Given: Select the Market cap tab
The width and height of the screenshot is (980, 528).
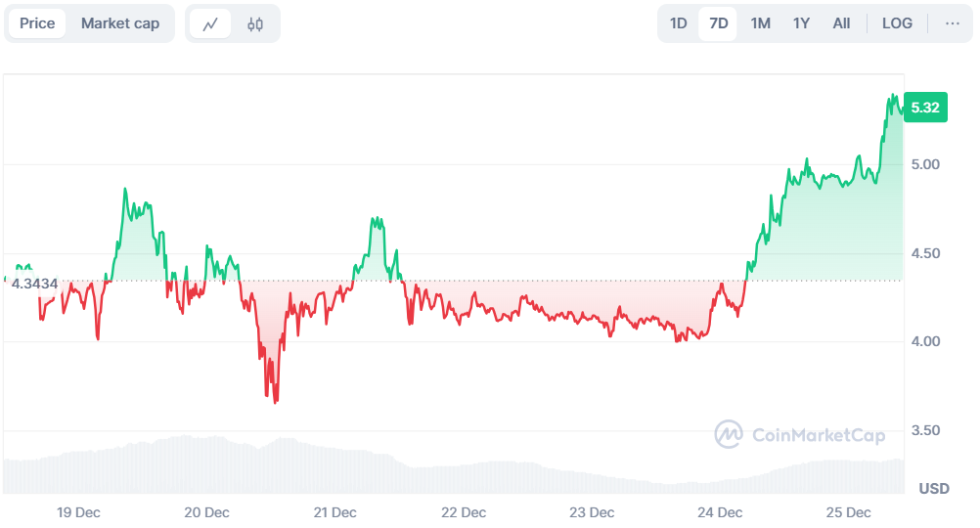Looking at the screenshot, I should pos(120,23).
